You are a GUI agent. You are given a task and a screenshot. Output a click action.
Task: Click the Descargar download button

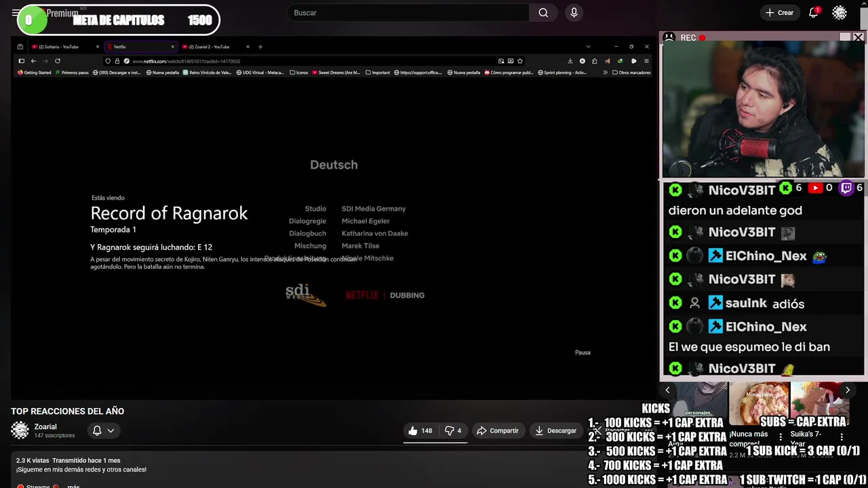coord(555,430)
